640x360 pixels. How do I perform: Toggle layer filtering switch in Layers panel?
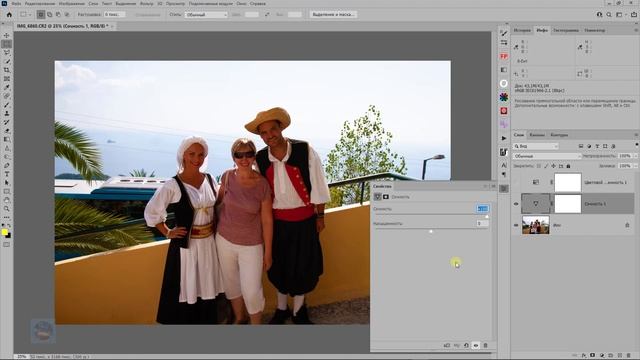pos(637,144)
